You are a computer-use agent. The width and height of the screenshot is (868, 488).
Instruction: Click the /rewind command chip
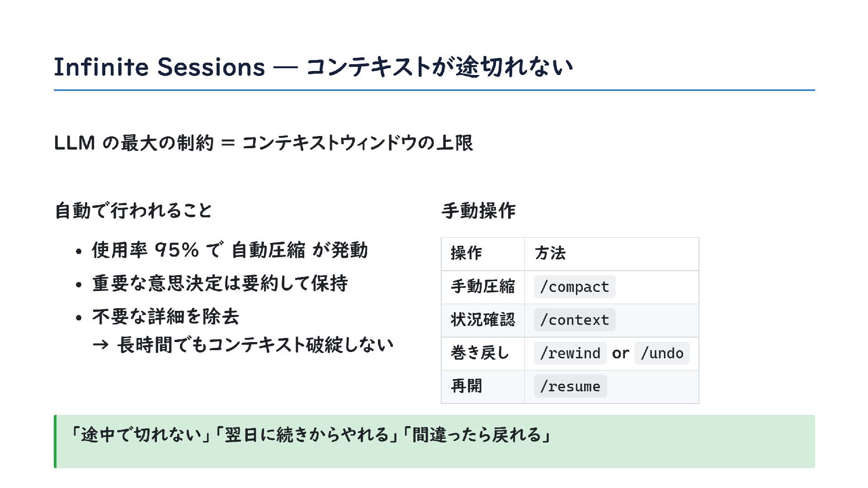pyautogui.click(x=570, y=353)
